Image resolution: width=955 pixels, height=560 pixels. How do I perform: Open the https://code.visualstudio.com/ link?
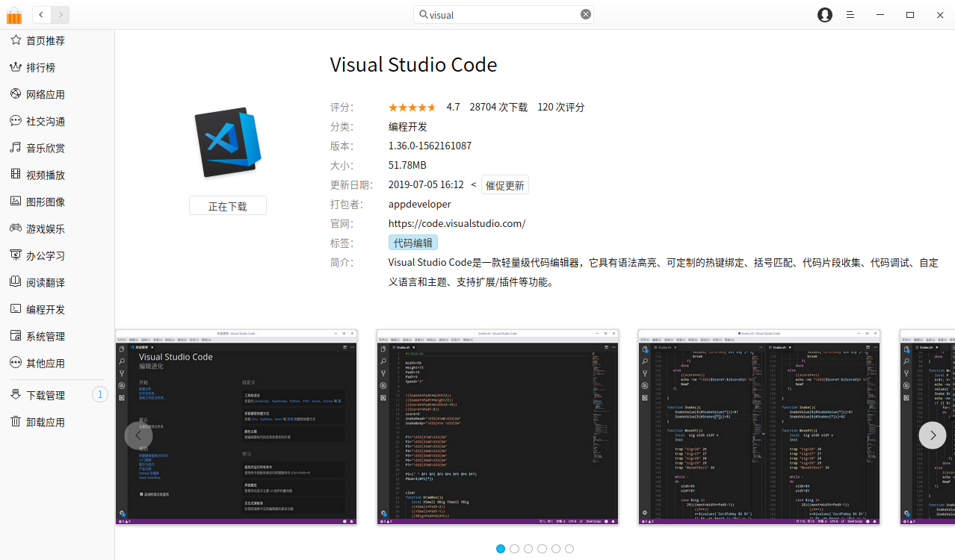tap(457, 223)
